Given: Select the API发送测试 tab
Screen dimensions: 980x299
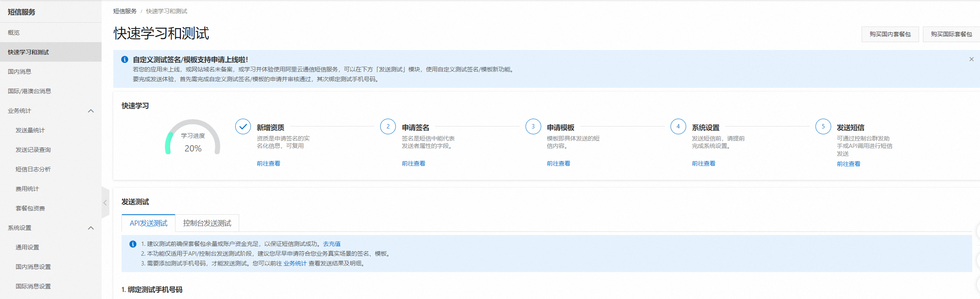Looking at the screenshot, I should click(148, 223).
